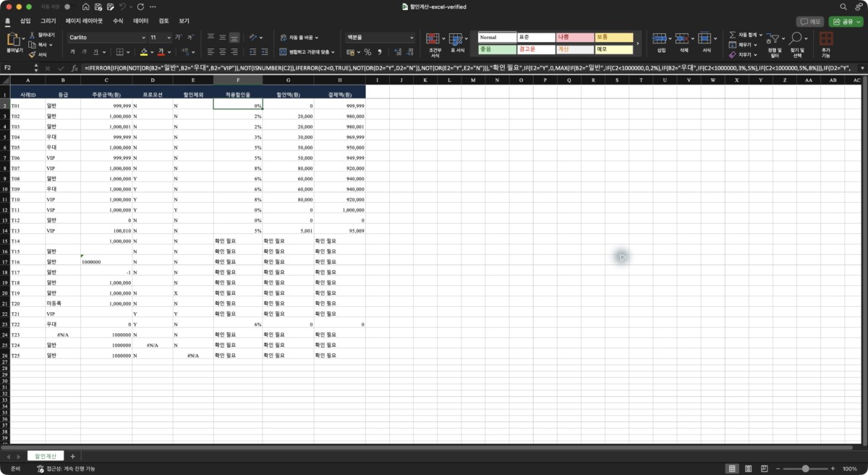Click the Format Painter (서식) brush icon

pos(32,54)
